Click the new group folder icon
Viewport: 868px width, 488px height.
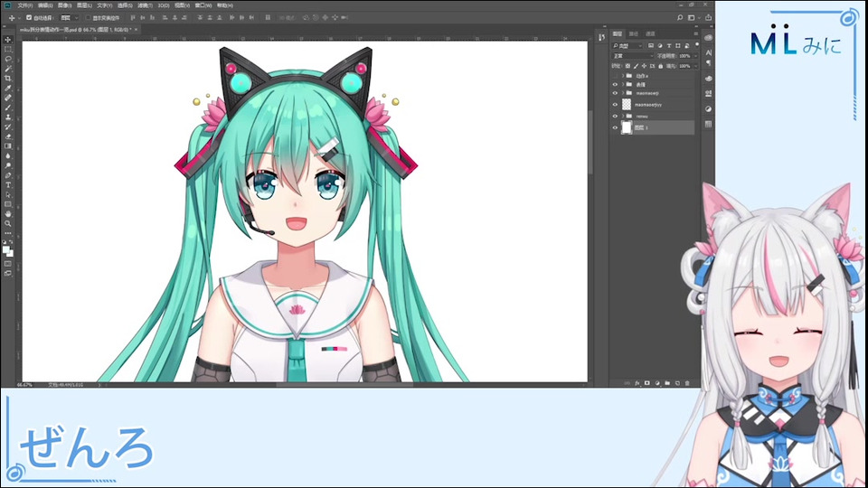pyautogui.click(x=667, y=383)
